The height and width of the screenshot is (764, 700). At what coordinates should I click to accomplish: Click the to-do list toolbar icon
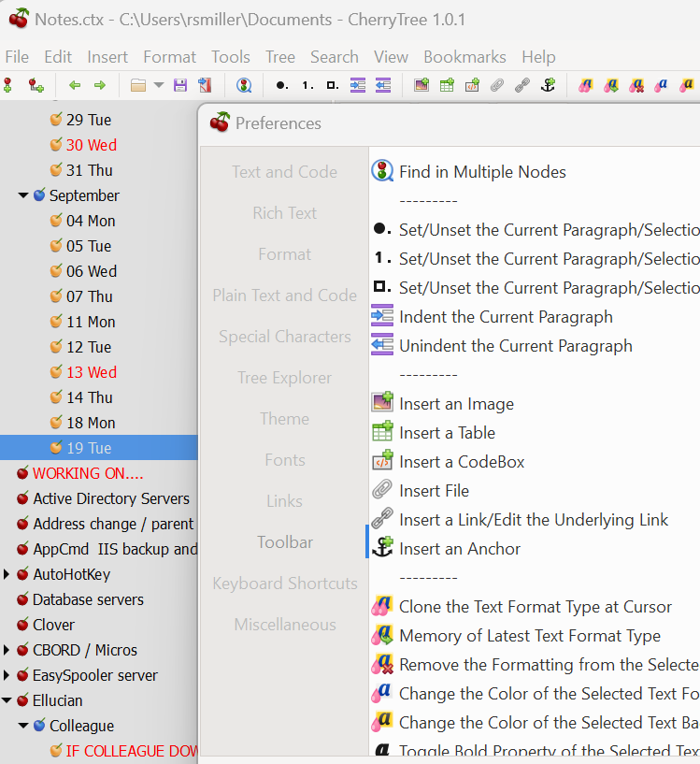333,85
